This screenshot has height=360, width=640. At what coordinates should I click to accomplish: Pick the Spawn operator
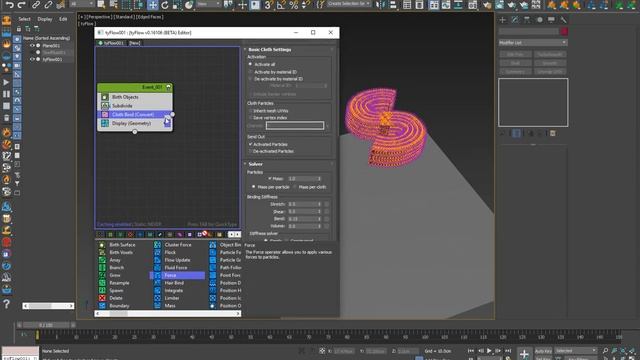pos(116,291)
